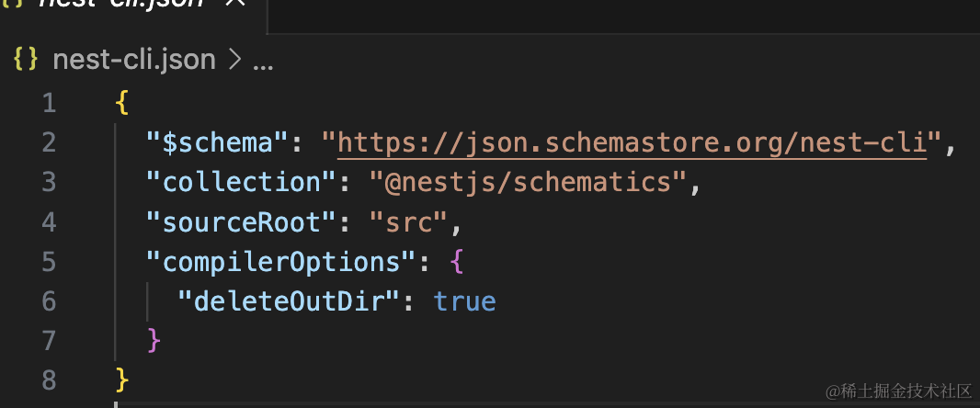The height and width of the screenshot is (408, 980).
Task: Expand the breadcrumb chevron after nest-cli.json
Action: [234, 61]
